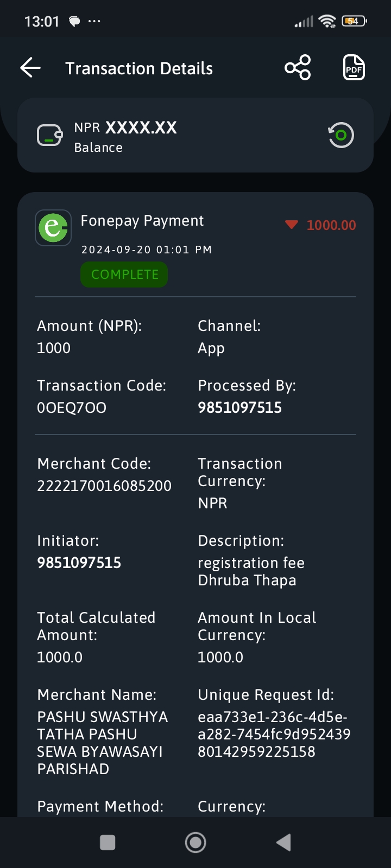Tap the Initiator phone number
This screenshot has height=868, width=391.
tap(79, 563)
